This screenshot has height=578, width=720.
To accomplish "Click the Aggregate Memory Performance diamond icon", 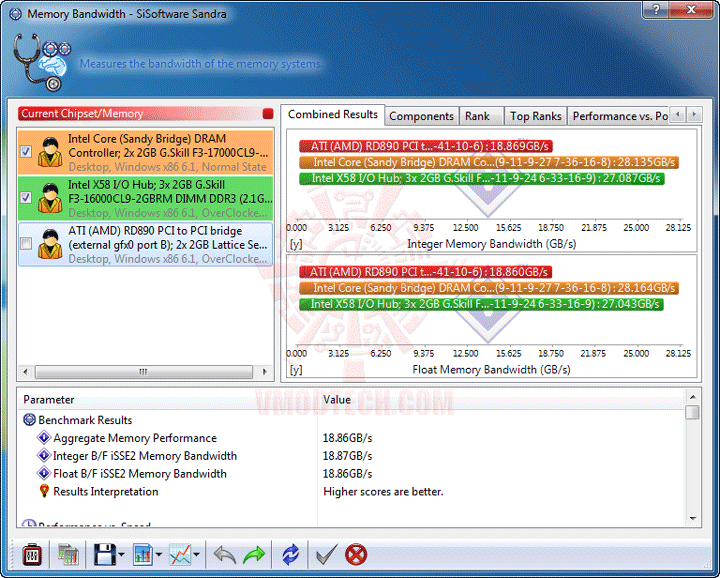I will [x=44, y=438].
